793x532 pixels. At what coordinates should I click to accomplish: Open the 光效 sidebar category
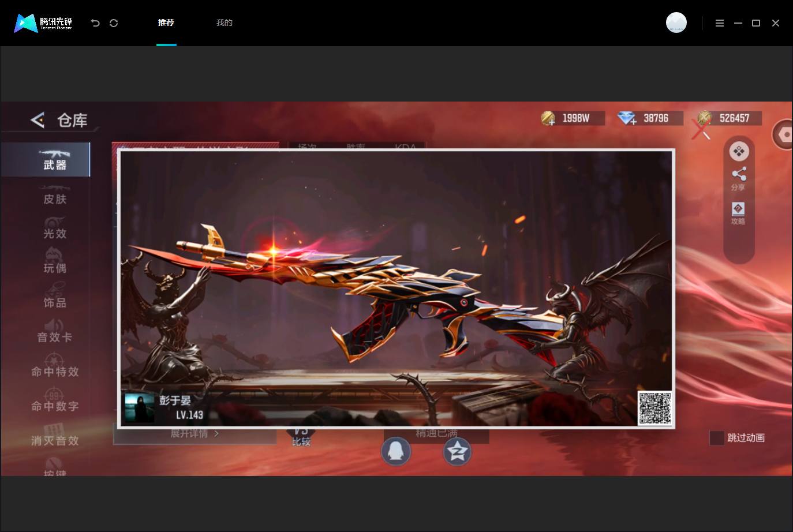click(55, 228)
